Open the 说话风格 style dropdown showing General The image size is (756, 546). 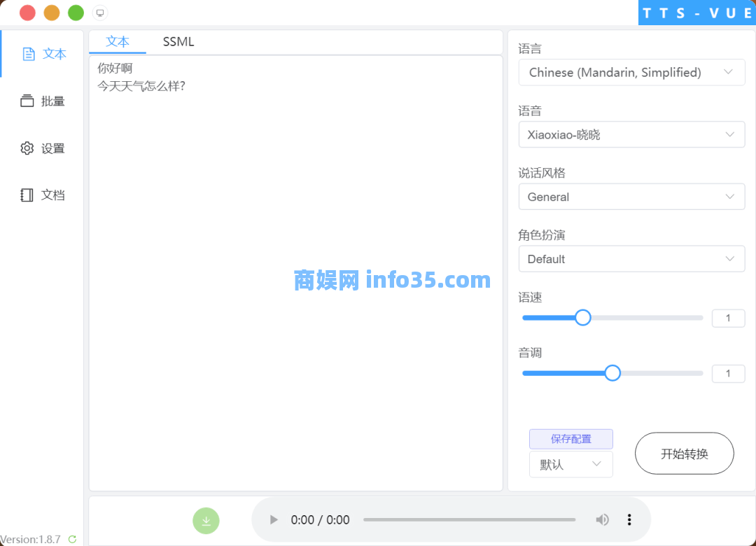pyautogui.click(x=631, y=197)
